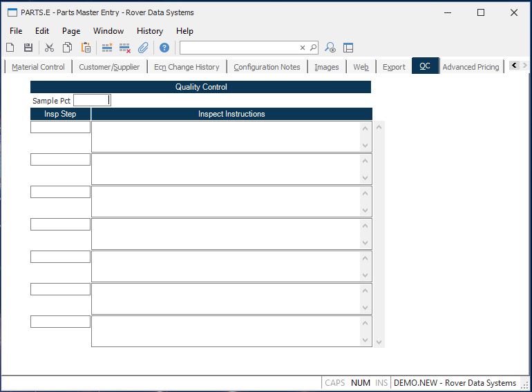Viewport: 532px width, 392px height.
Task: Click the New record icon
Action: click(10, 48)
